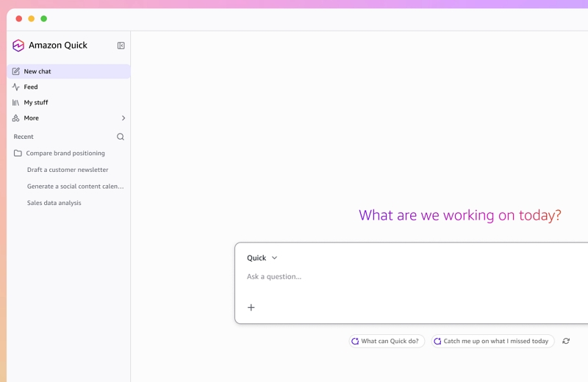
Task: Click the Amazon Quick title text
Action: point(58,46)
